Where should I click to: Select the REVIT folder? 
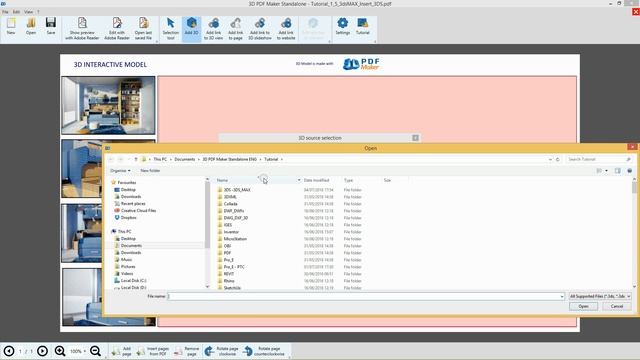point(229,274)
